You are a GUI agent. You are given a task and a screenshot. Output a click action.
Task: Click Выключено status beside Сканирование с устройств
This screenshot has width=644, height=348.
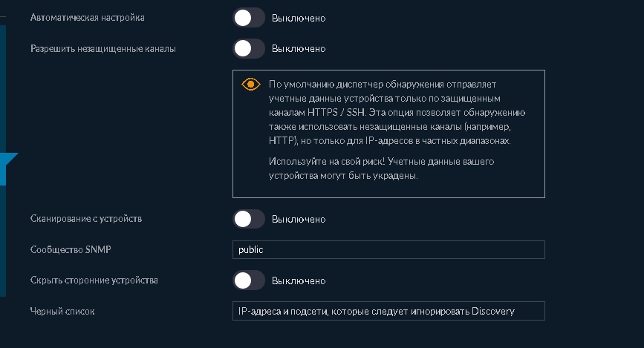tap(299, 220)
